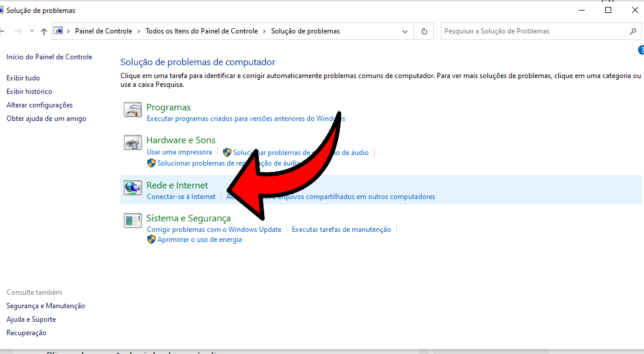644x354 pixels.
Task: Select the Solução de problemas breadcrumb
Action: coord(306,31)
